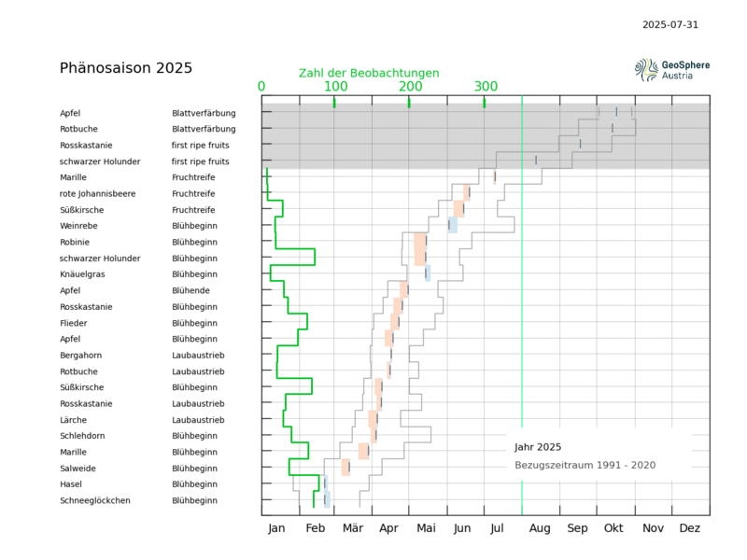
Task: Click the GeoSphere Austria logo
Action: click(x=672, y=70)
